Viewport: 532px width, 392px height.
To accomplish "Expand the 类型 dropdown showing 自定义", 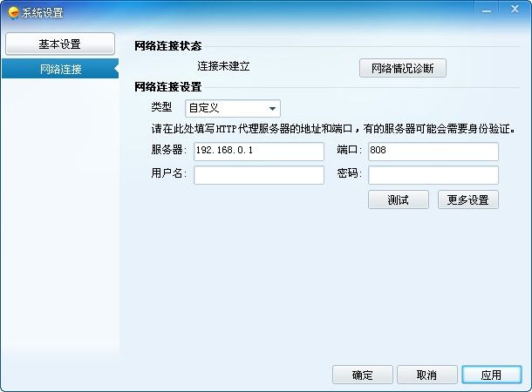I will pyautogui.click(x=233, y=108).
